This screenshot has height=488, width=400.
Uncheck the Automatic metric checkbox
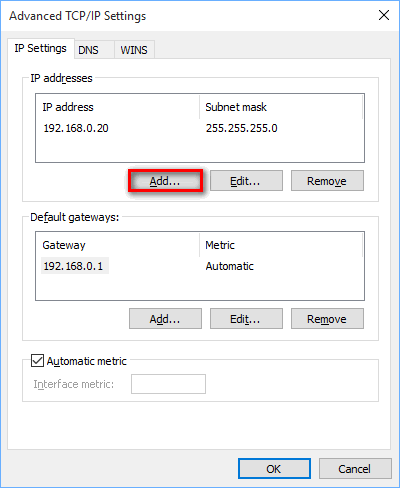[37, 361]
